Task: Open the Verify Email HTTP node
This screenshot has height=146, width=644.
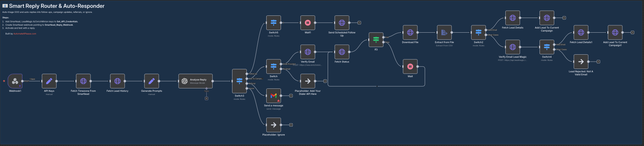Action: coord(308,52)
